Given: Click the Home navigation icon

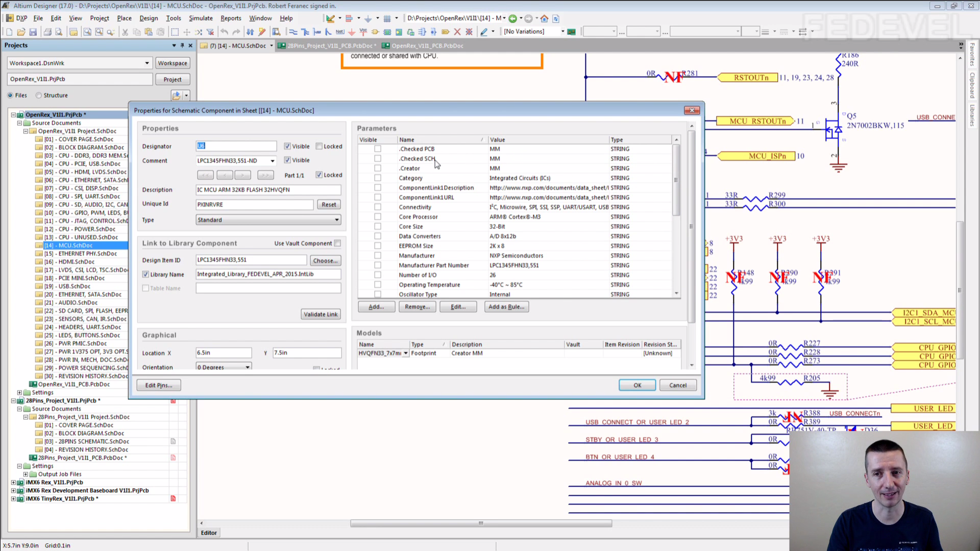Looking at the screenshot, I should tap(545, 18).
